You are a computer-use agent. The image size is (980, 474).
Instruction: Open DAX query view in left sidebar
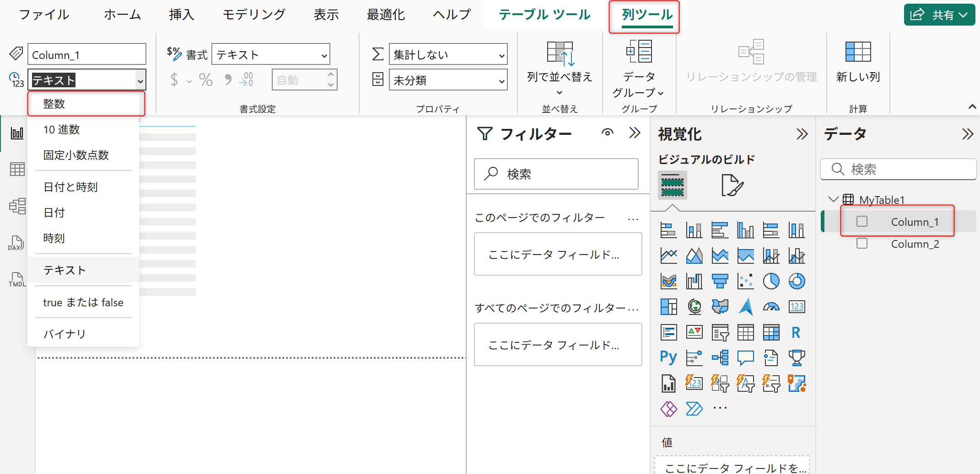(x=16, y=243)
